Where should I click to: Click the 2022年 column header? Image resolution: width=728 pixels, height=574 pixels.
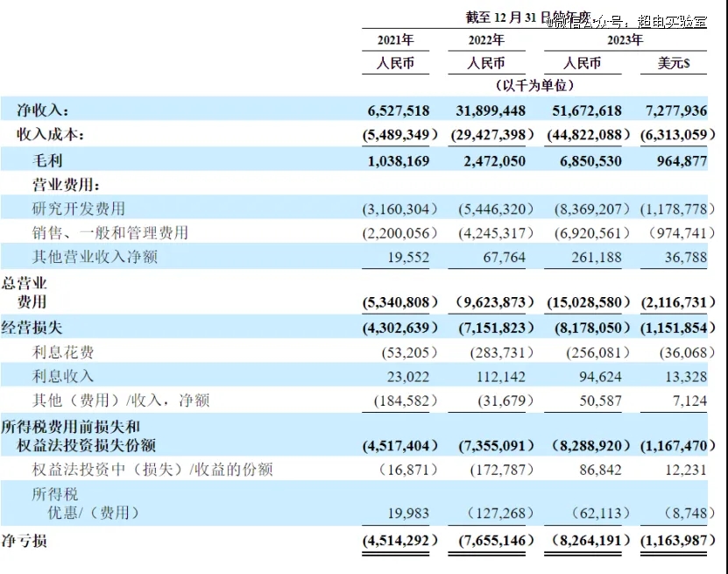pyautogui.click(x=486, y=40)
